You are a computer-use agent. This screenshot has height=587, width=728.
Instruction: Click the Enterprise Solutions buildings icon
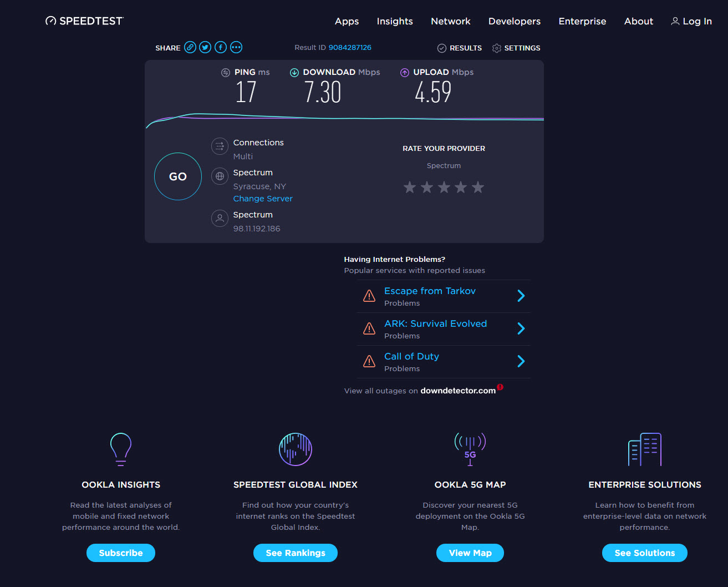pyautogui.click(x=644, y=449)
